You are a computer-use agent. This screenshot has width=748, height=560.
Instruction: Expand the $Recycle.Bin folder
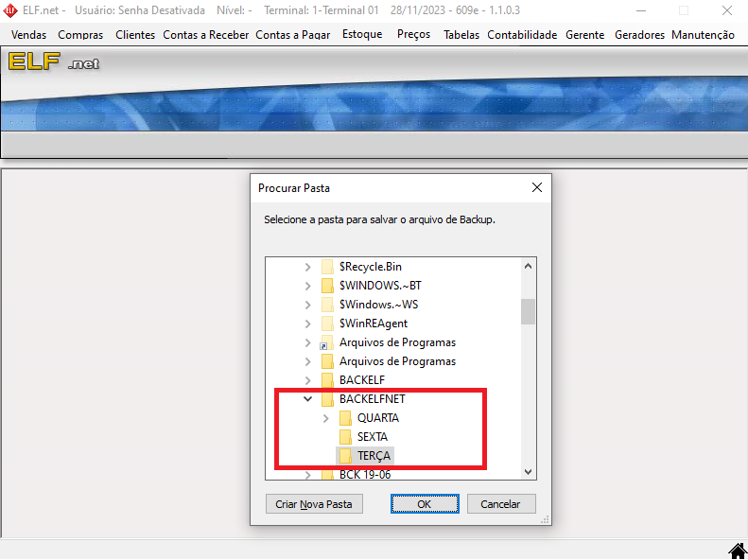click(307, 267)
